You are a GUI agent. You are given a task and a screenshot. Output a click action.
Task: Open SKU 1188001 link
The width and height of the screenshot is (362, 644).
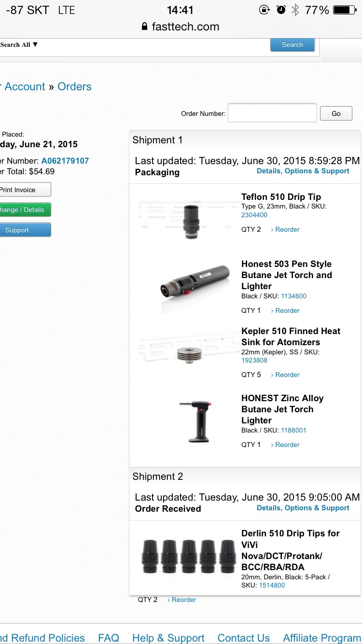(x=293, y=430)
